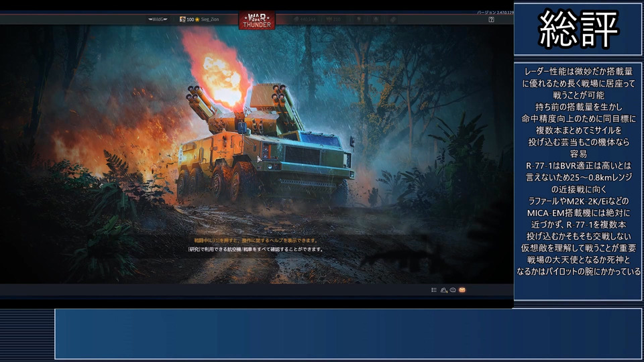Open the golden eagles 210 balance
Viewport: 644px width, 362px height.
coord(333,19)
